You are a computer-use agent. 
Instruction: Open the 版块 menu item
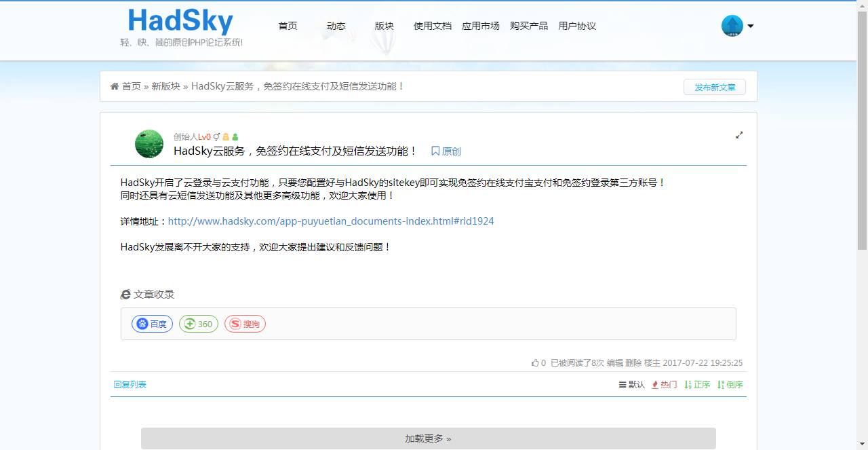(384, 26)
